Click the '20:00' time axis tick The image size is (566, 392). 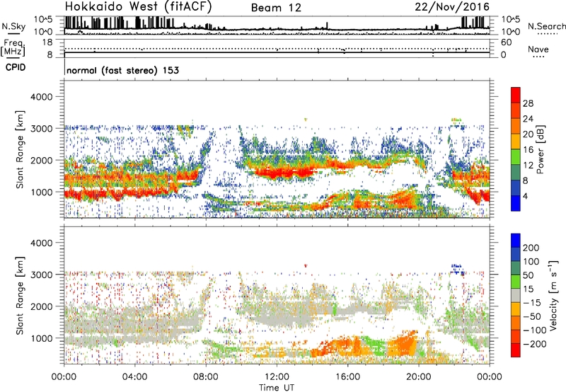[419, 377]
